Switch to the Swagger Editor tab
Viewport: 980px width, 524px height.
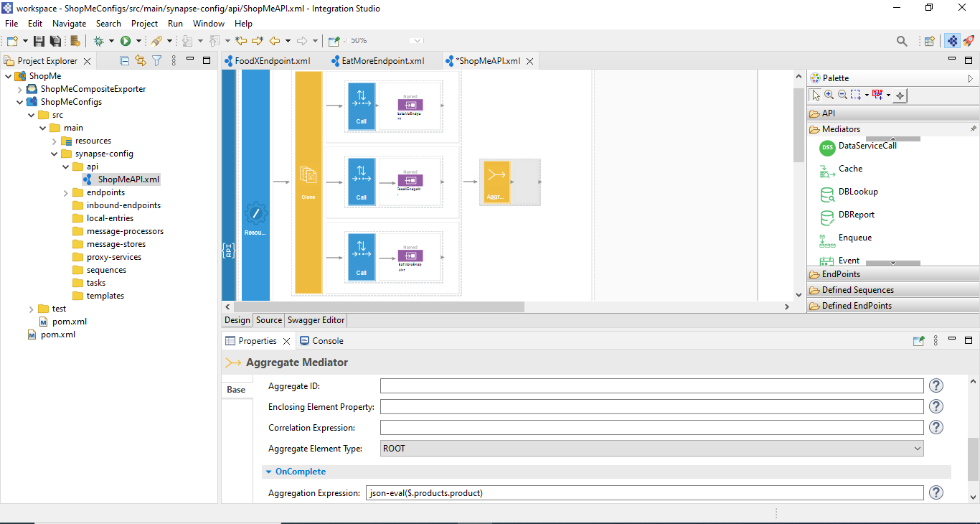click(x=316, y=320)
